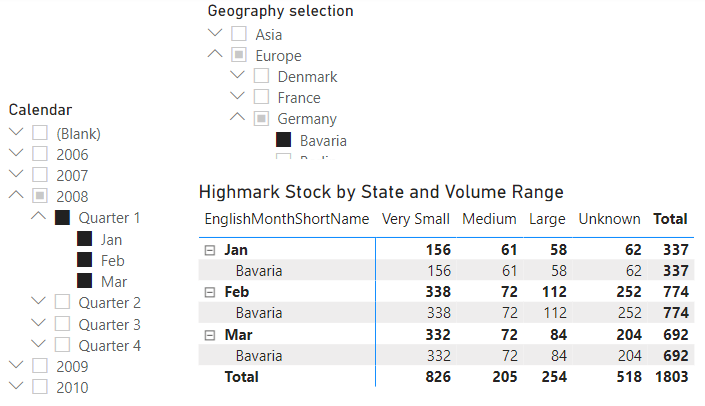Expand the 2010 year chevron
The width and height of the screenshot is (705, 406).
tap(15, 387)
